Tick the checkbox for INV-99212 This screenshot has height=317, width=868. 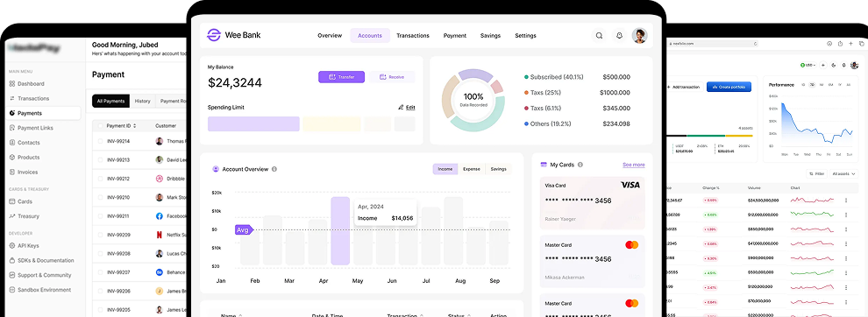(x=100, y=179)
